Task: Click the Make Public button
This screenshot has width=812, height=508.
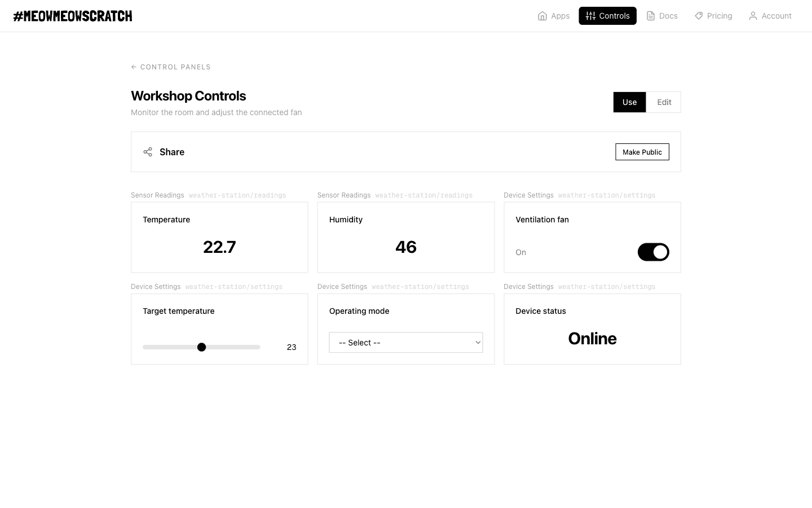Action: pos(642,152)
